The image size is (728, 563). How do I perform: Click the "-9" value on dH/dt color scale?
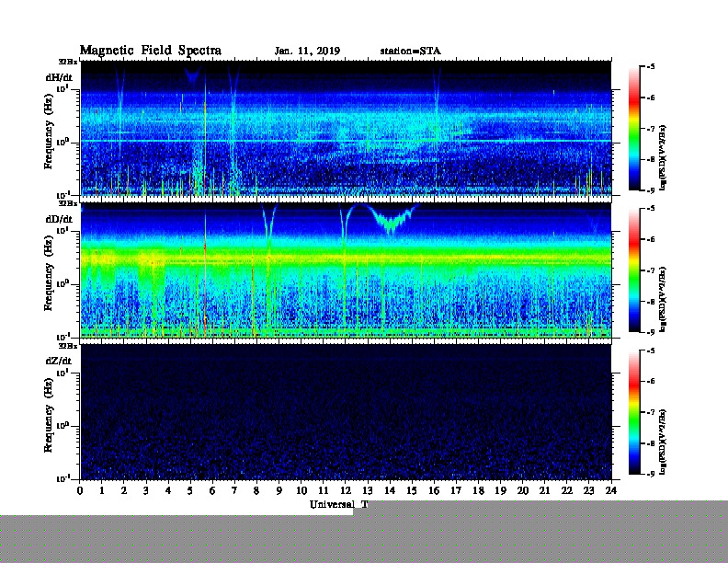click(x=651, y=190)
